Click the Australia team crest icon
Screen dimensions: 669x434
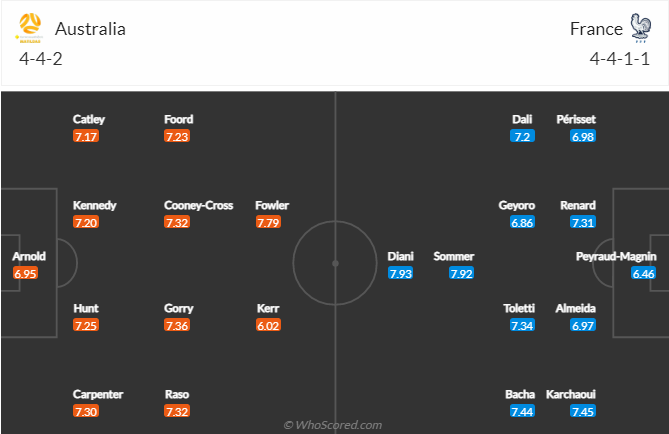[x=29, y=28]
